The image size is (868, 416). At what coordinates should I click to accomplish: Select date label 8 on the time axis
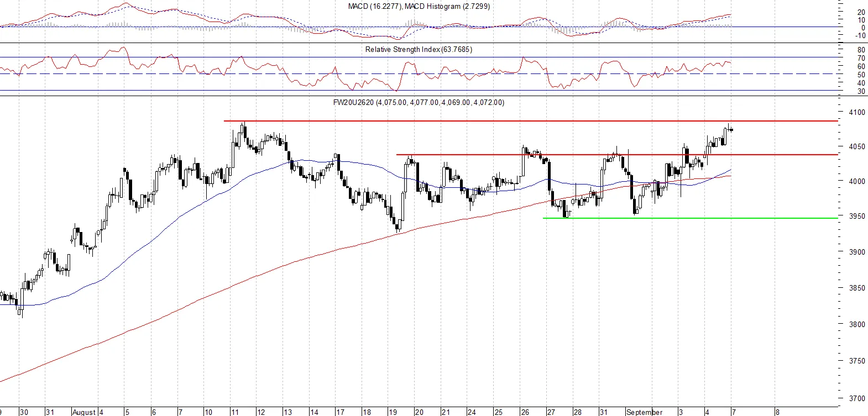[x=777, y=412]
